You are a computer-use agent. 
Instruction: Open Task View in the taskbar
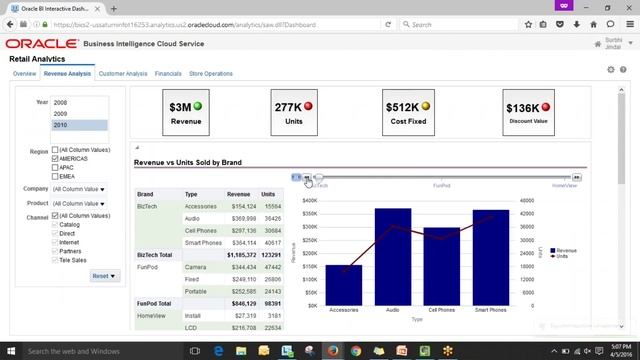tap(195, 351)
